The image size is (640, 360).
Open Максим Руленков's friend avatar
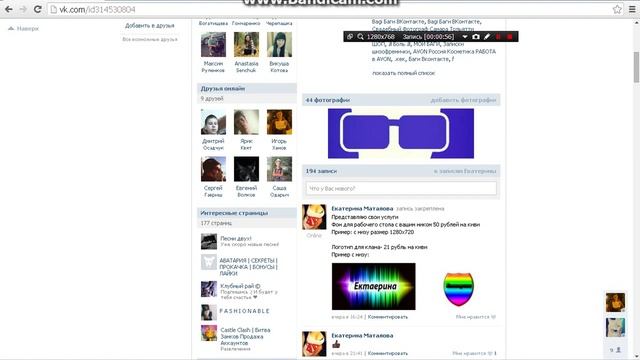coord(213,44)
